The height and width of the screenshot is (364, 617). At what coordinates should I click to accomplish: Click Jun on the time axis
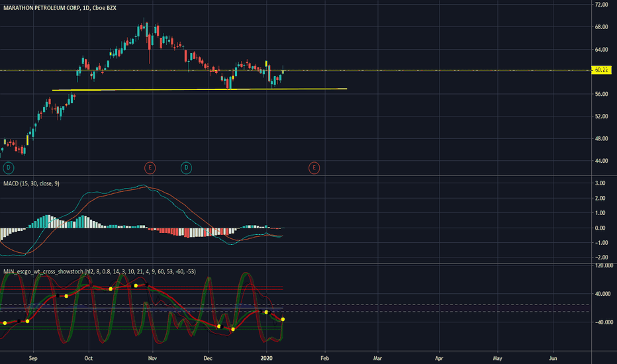tap(553, 359)
